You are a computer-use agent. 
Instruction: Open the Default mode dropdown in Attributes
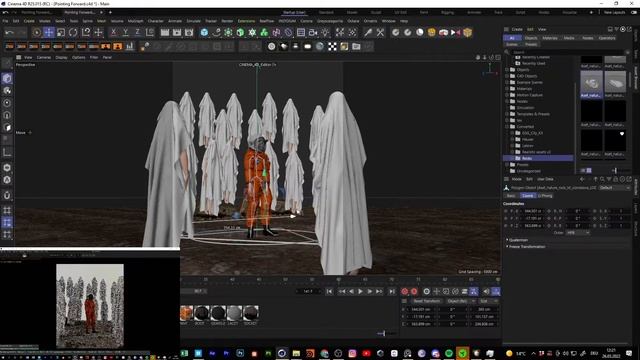coord(615,188)
